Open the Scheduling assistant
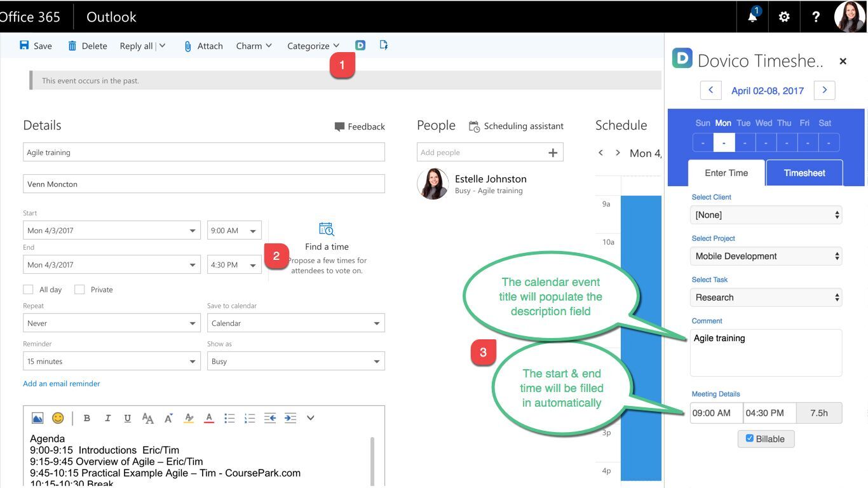Image resolution: width=868 pixels, height=488 pixels. (x=516, y=126)
